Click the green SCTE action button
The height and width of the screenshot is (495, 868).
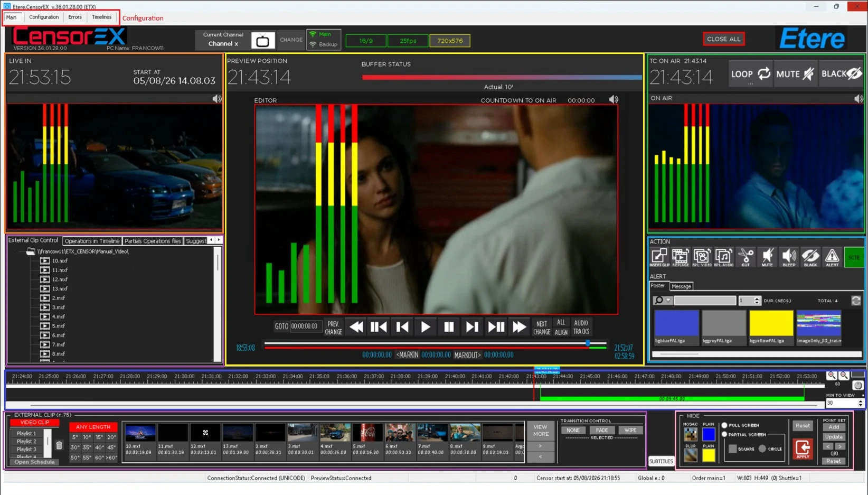[854, 257]
